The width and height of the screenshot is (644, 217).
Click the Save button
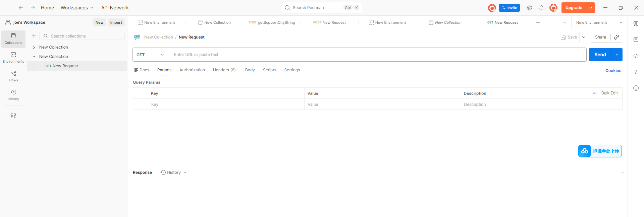pos(569,37)
